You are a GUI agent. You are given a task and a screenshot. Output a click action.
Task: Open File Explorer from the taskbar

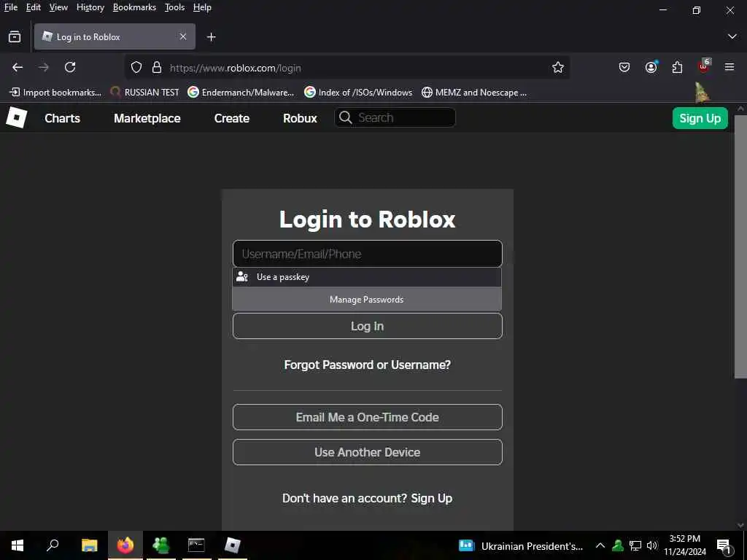click(89, 545)
